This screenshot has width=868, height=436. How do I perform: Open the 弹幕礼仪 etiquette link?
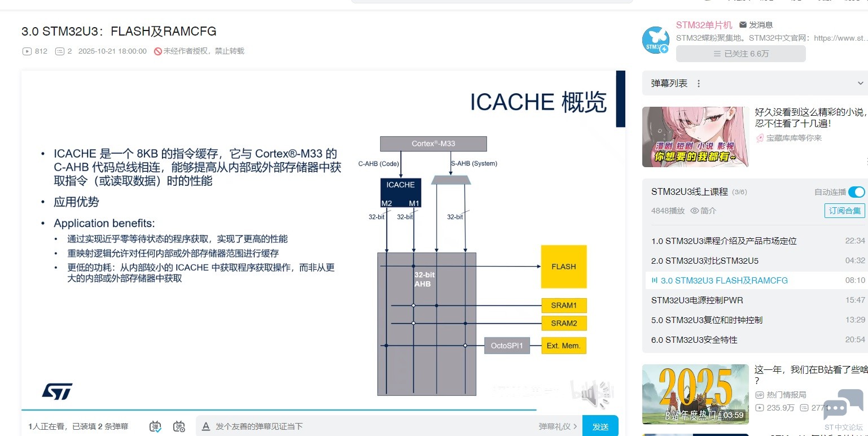tap(558, 426)
